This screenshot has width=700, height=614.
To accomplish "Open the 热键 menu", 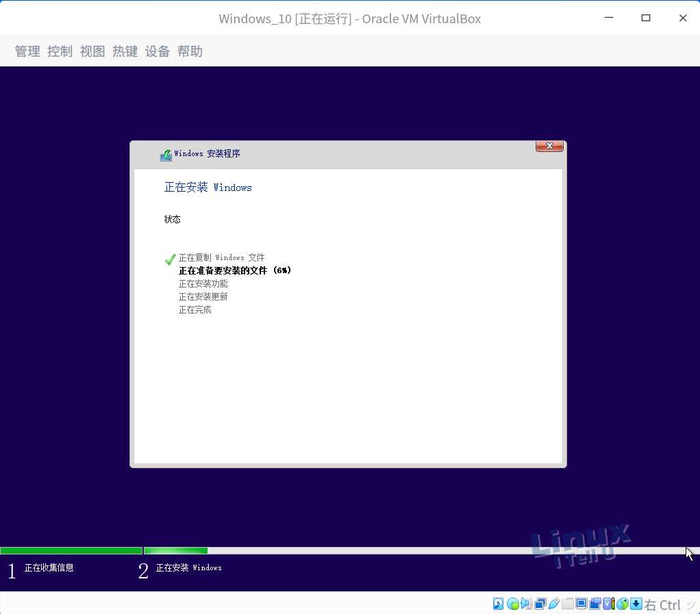I will pyautogui.click(x=125, y=51).
